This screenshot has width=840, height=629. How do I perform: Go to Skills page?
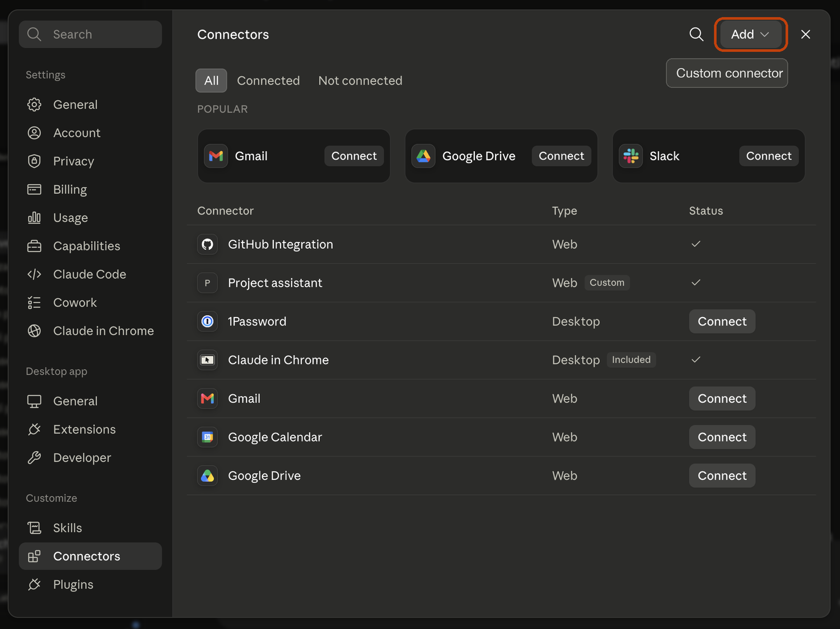point(90,528)
